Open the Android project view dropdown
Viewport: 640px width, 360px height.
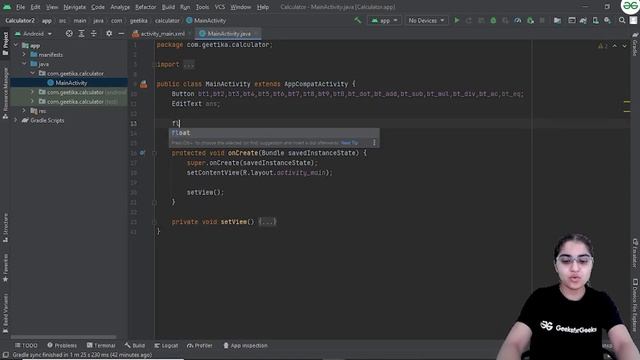click(x=33, y=33)
